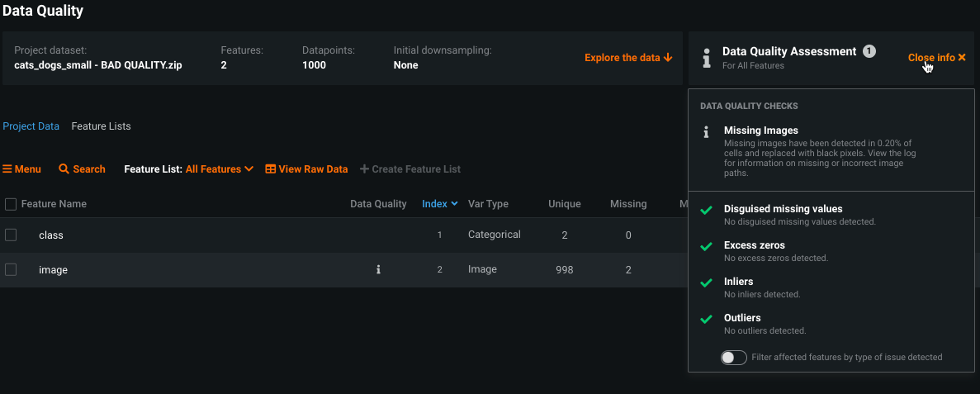
Task: Click the View Raw Data table icon
Action: (x=270, y=169)
